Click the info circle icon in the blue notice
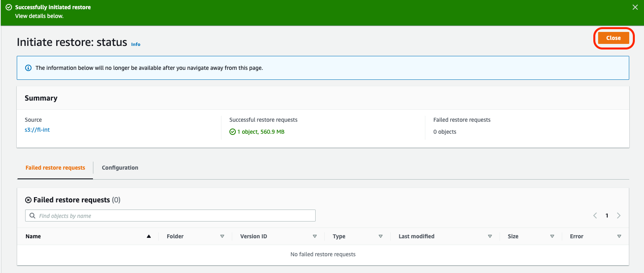Screen dimensions: 644x273 click(x=28, y=68)
